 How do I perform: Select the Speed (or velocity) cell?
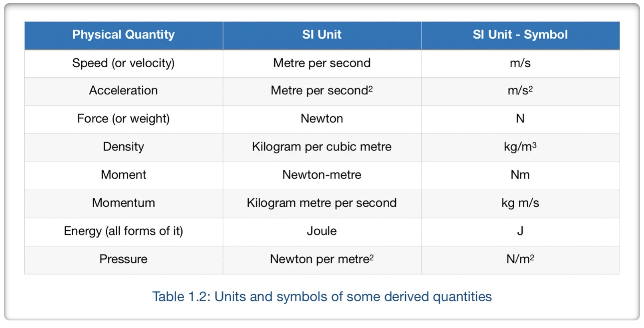click(x=123, y=63)
